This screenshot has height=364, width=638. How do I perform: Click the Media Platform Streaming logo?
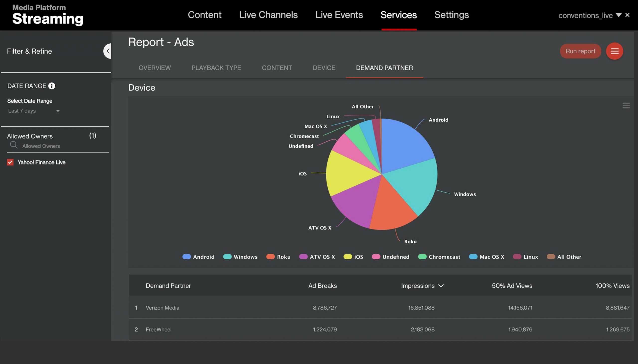pos(47,14)
